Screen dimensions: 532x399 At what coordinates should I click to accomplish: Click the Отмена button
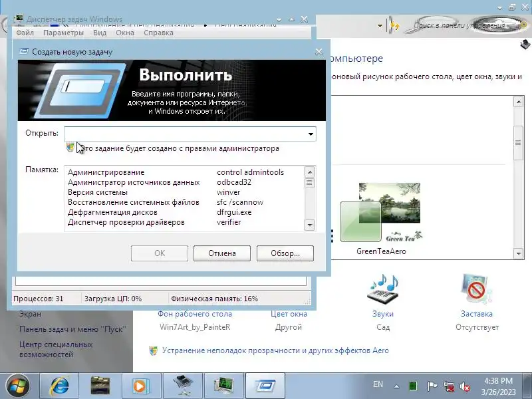pos(222,253)
